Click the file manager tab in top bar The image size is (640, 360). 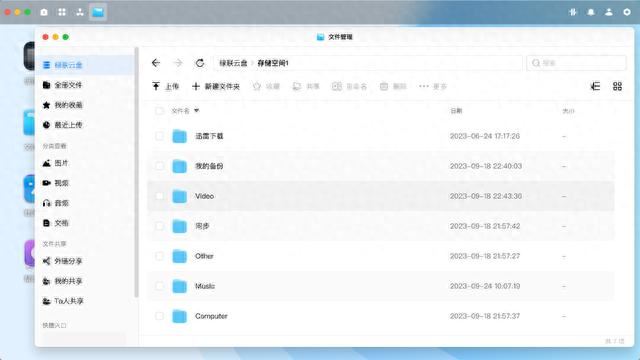(x=98, y=12)
